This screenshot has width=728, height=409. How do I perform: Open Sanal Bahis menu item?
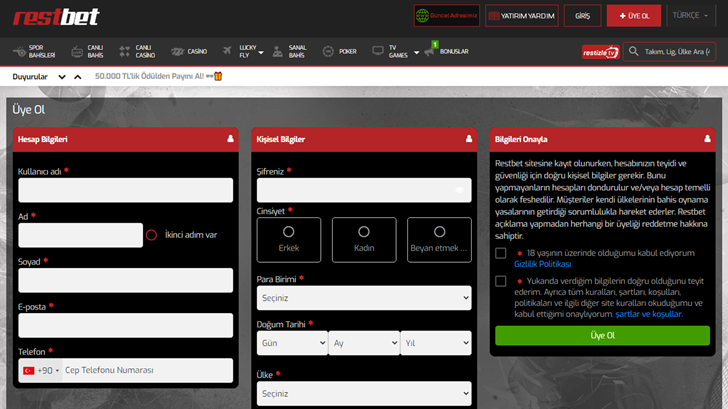289,52
